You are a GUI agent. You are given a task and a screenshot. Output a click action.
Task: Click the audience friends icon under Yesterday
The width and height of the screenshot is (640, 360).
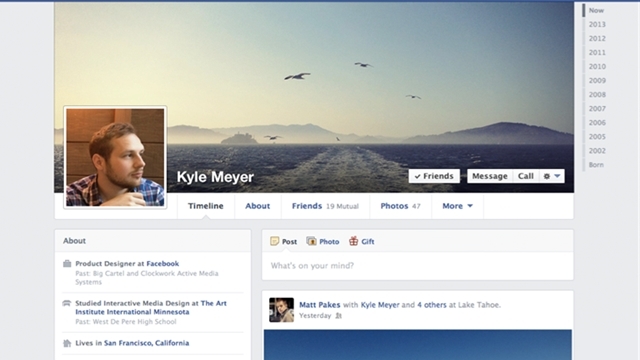click(x=338, y=316)
